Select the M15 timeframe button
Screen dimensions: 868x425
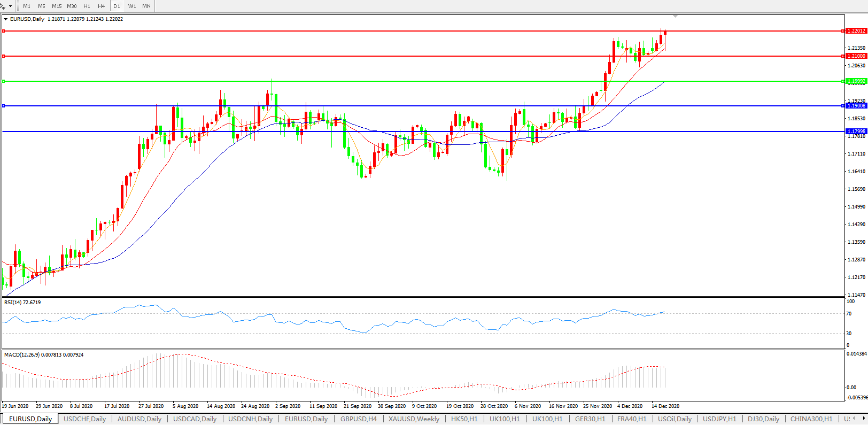coord(57,6)
